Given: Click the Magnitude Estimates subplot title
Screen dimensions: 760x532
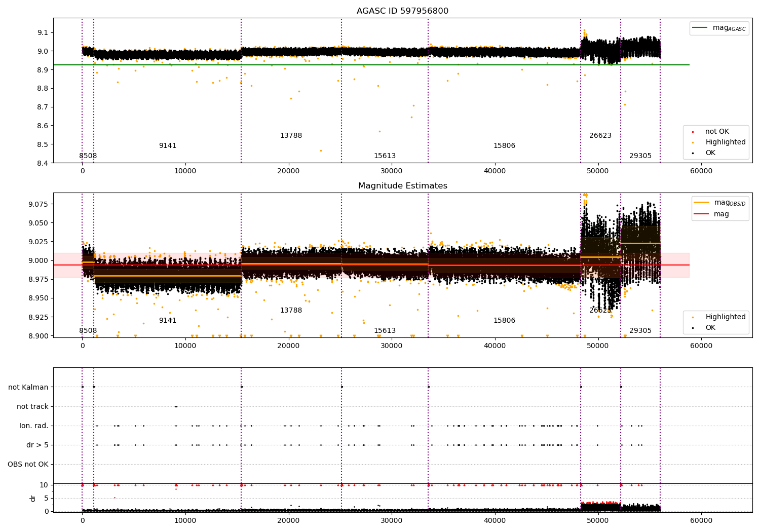Looking at the screenshot, I should coord(402,186).
